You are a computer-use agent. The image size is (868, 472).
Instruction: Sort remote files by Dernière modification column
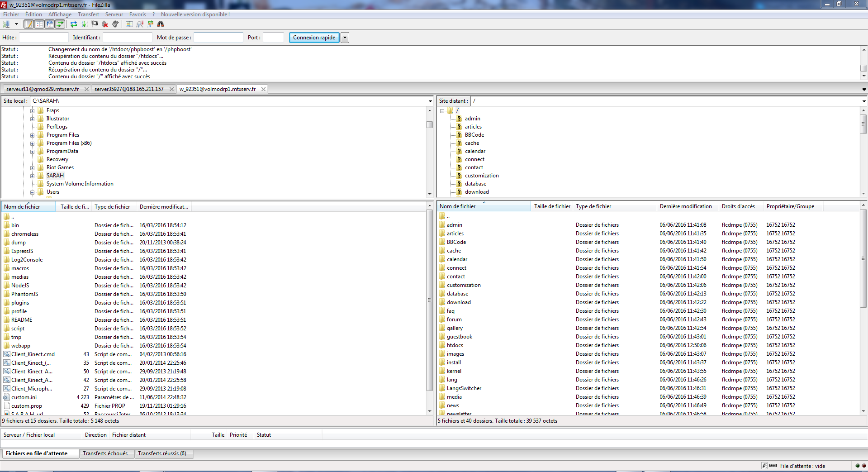[x=685, y=206]
